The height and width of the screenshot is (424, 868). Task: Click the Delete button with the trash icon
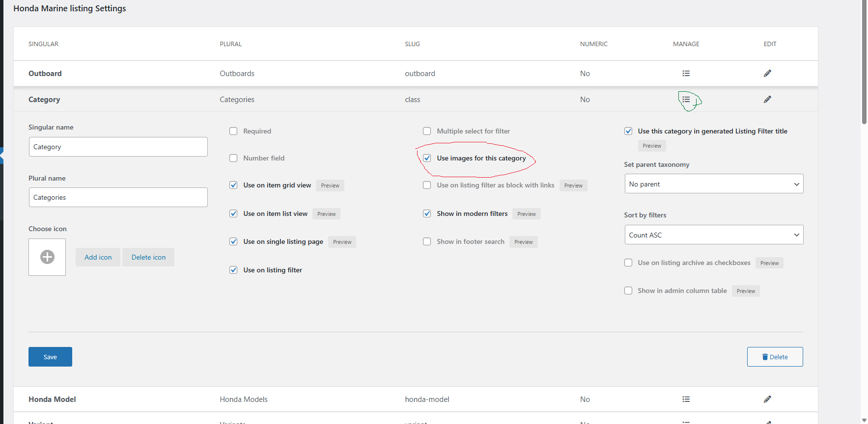[x=775, y=357]
